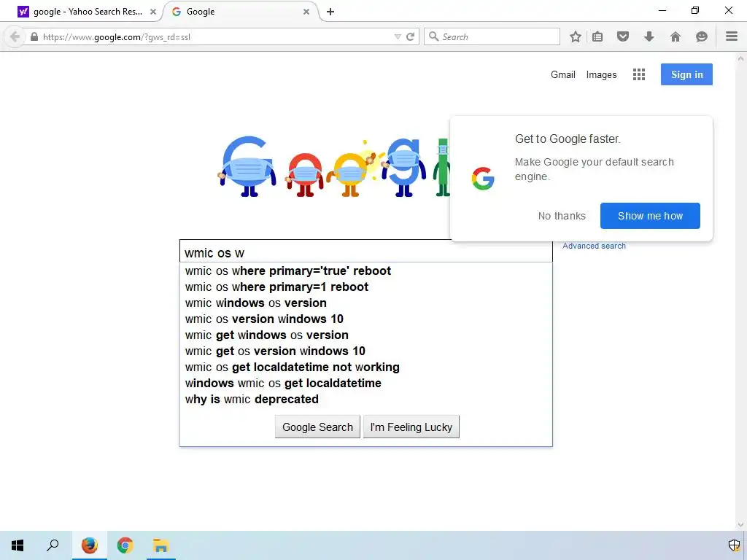
Task: Open a new tab with plus button
Action: pyautogui.click(x=330, y=12)
